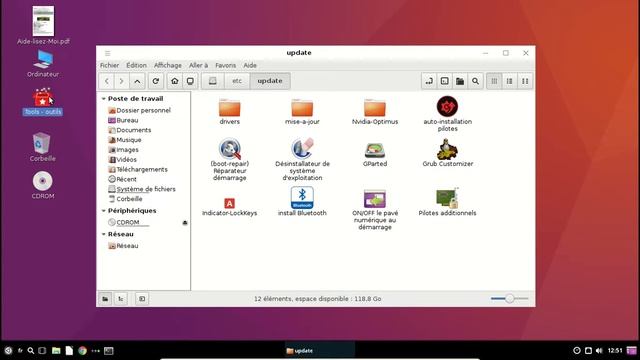
Task: Collapse the Poste de travail section
Action: (x=104, y=99)
